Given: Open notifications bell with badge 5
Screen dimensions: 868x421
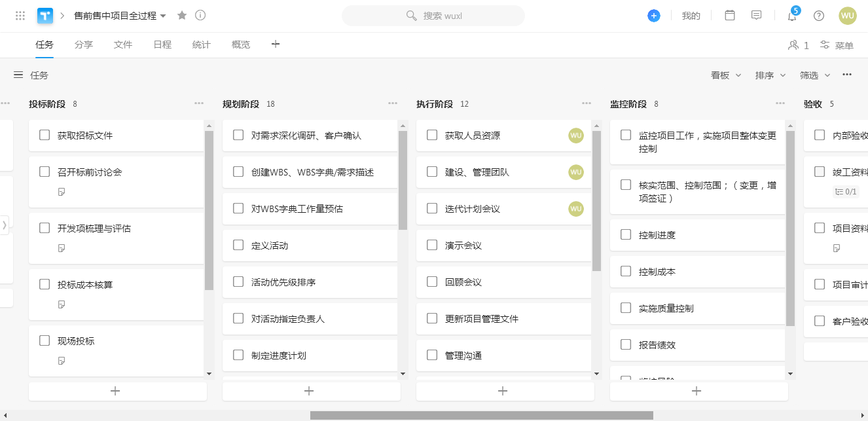Looking at the screenshot, I should coord(792,14).
